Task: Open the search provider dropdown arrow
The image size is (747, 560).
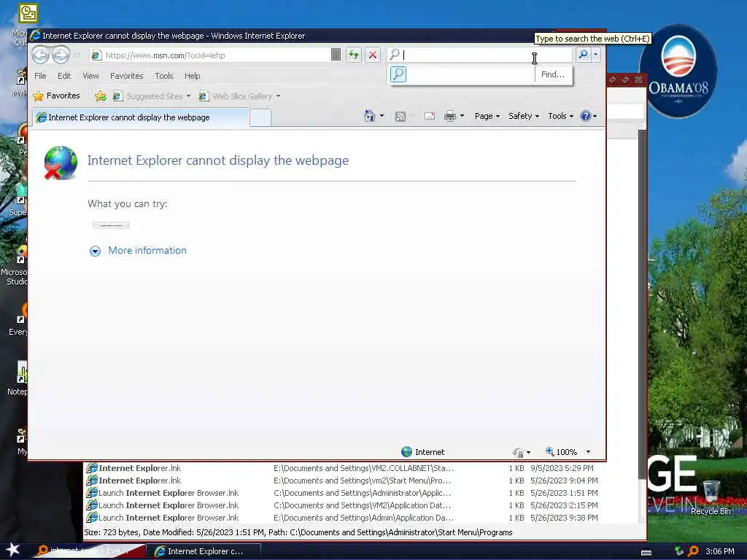Action: (x=595, y=55)
